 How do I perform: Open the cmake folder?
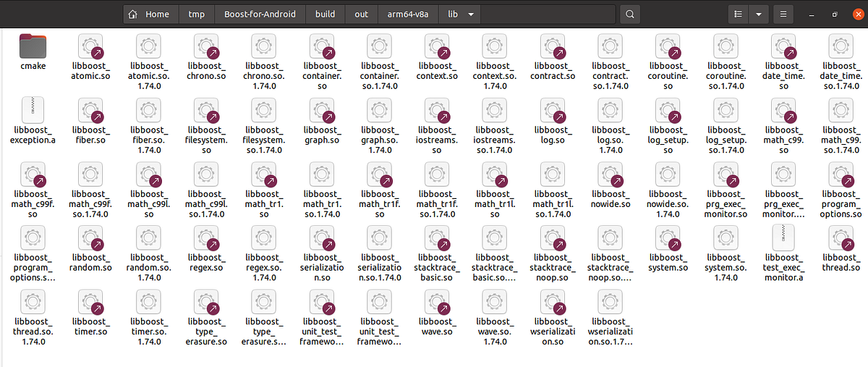click(33, 46)
